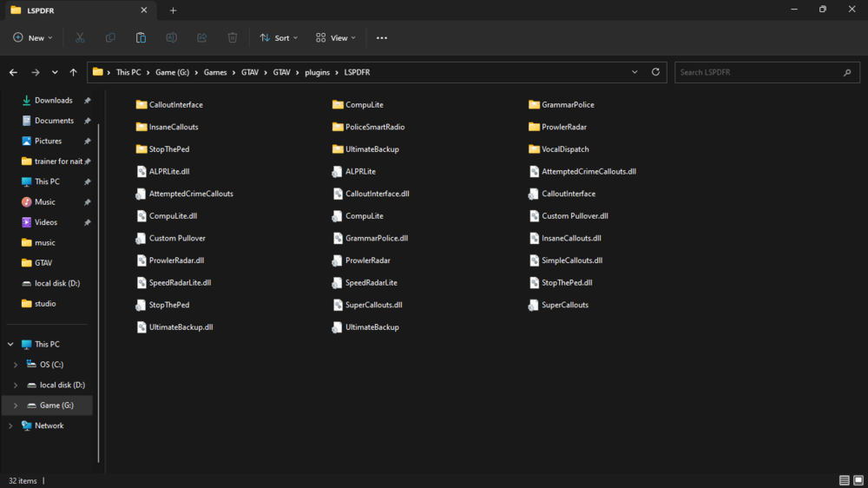
Task: Click the Paste clipboard icon
Action: [x=141, y=37]
